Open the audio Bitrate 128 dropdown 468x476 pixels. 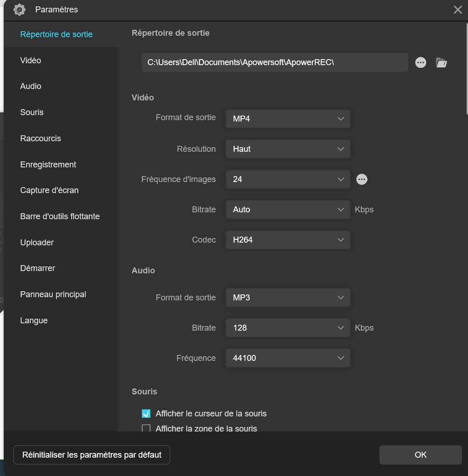coord(288,328)
